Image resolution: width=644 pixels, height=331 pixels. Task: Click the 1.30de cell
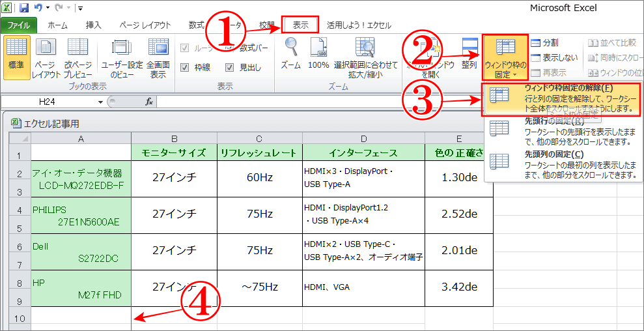click(459, 179)
